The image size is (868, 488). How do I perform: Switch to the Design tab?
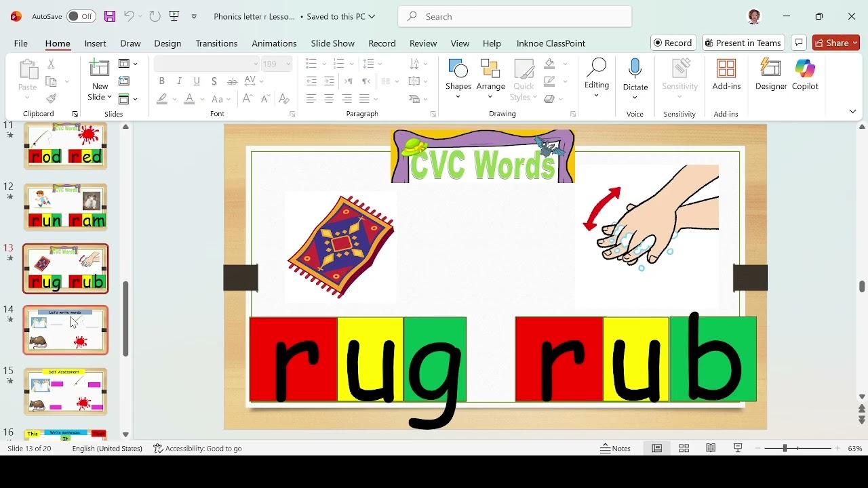[x=167, y=43]
